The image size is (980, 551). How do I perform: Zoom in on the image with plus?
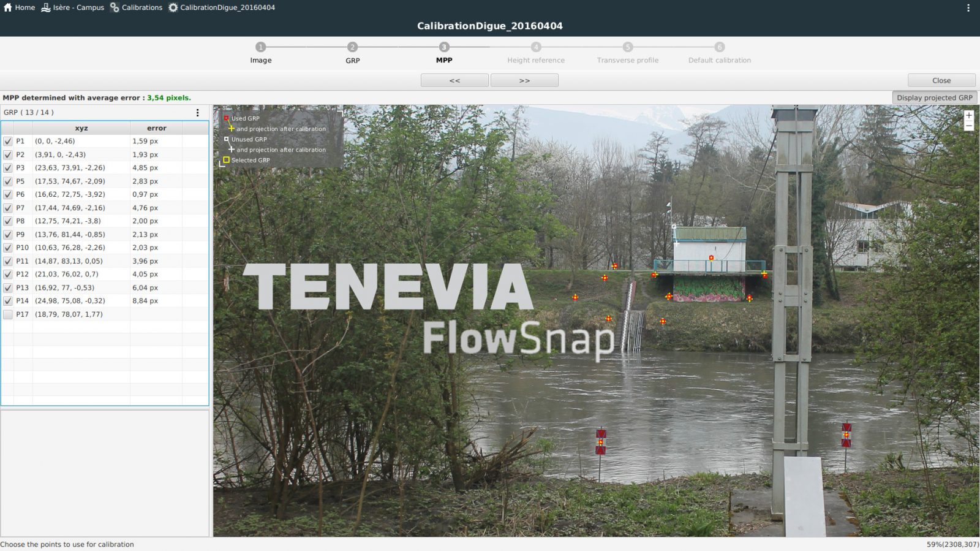coord(968,115)
